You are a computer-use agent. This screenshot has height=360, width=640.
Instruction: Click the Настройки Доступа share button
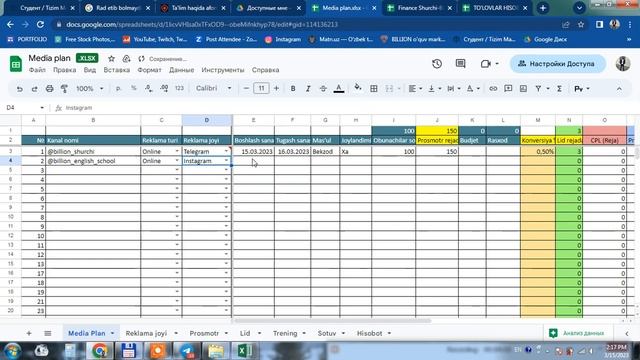tap(558, 64)
